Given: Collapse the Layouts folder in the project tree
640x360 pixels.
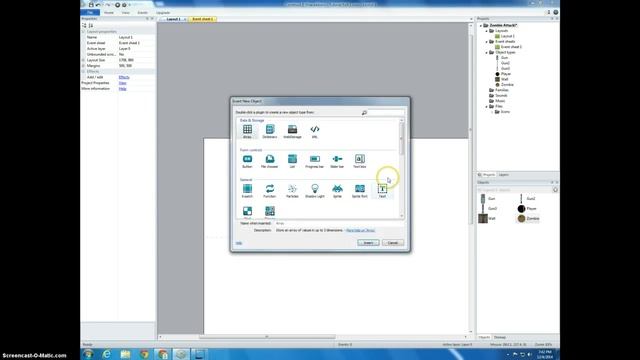Looking at the screenshot, I should [487, 31].
